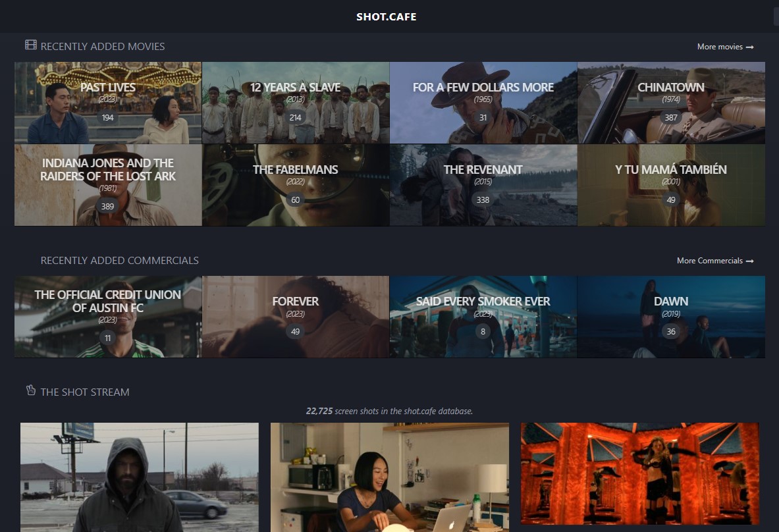The image size is (779, 532).
Task: Click the hand icon beside The Shot Stream
Action: (x=31, y=390)
